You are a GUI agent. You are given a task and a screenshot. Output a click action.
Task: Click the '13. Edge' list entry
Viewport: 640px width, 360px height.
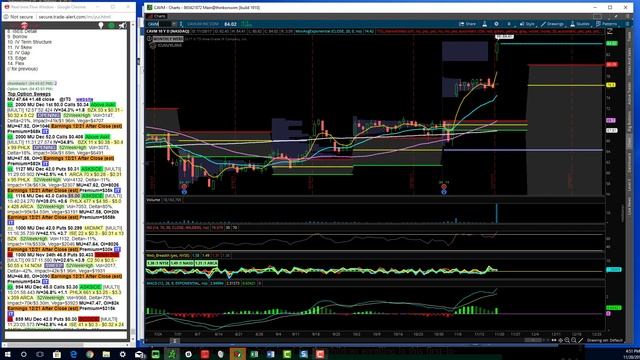coord(17,58)
